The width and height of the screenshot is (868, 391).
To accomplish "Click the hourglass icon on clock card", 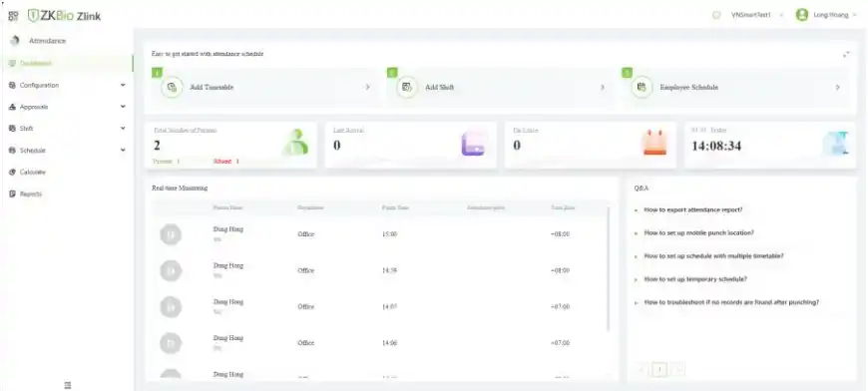I will (x=835, y=144).
